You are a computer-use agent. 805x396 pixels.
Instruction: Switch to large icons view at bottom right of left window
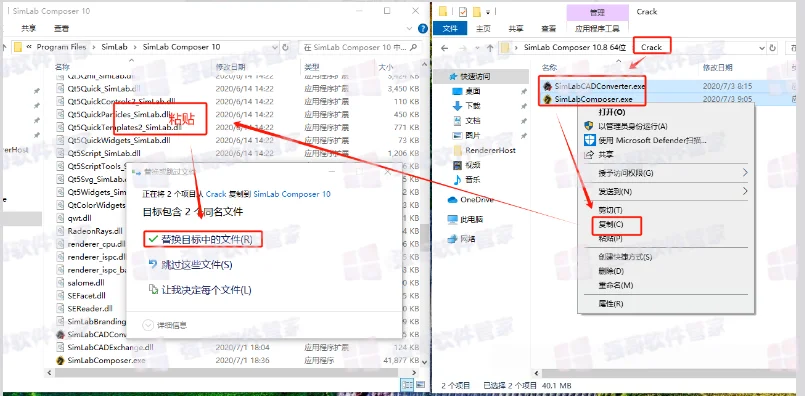click(x=420, y=384)
